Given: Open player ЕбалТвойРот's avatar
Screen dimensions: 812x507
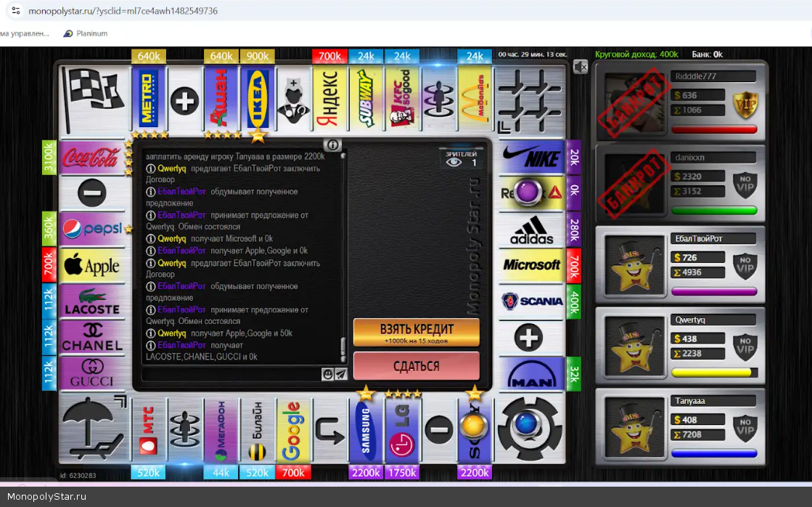Looking at the screenshot, I should point(634,265).
